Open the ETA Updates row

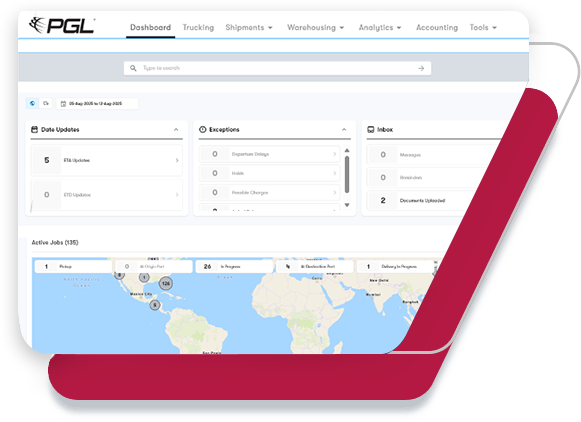click(x=107, y=160)
